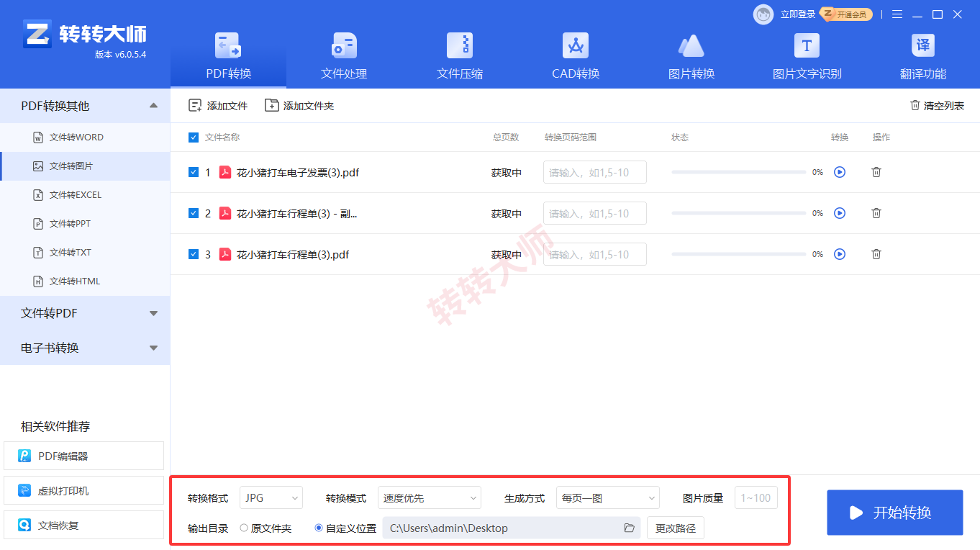
Task: Open the hamburger menu icon
Action: pyautogui.click(x=897, y=14)
